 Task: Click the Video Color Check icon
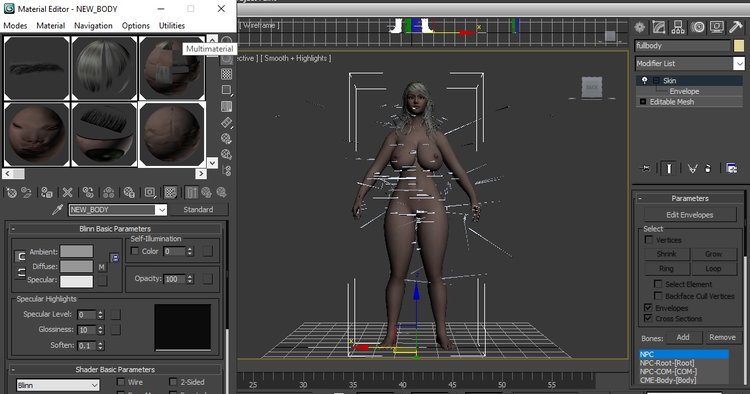[227, 106]
